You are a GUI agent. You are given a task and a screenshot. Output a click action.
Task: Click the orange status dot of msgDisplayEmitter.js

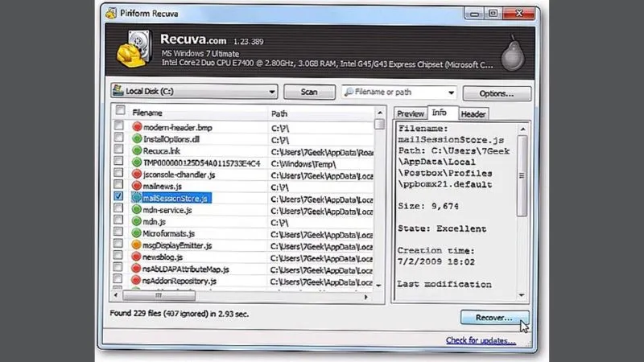coord(136,245)
